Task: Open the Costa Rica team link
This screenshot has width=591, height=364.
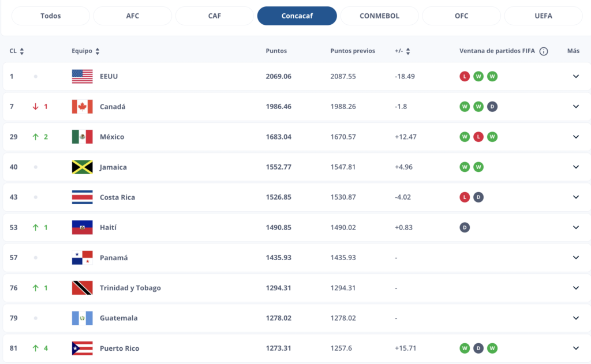Action: click(117, 197)
